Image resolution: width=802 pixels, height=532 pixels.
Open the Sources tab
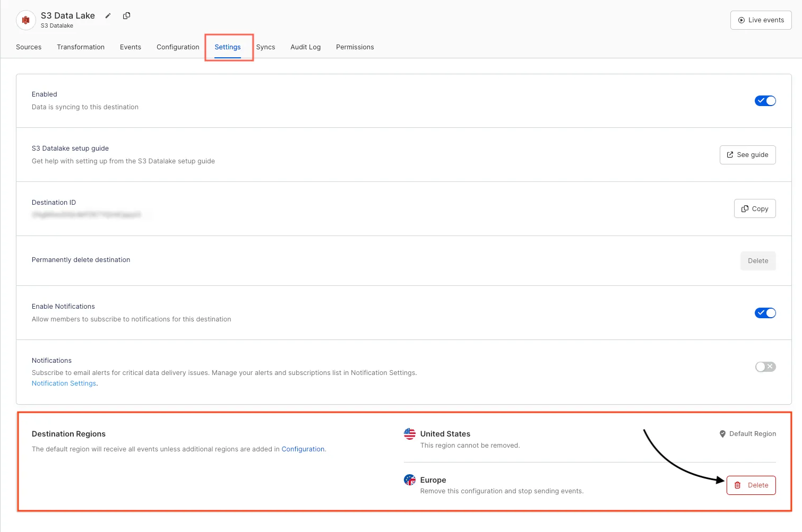[x=29, y=47]
